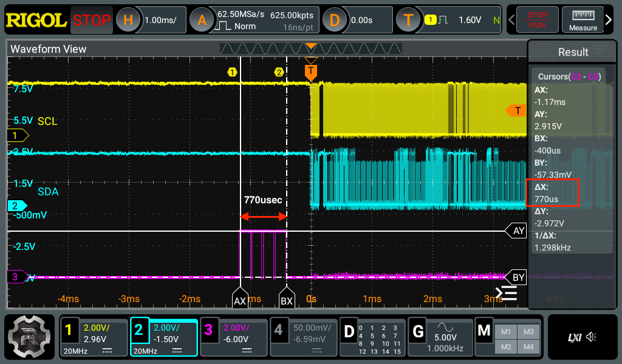622x364 pixels.
Task: Click the STOP RUN button
Action: tap(537, 19)
